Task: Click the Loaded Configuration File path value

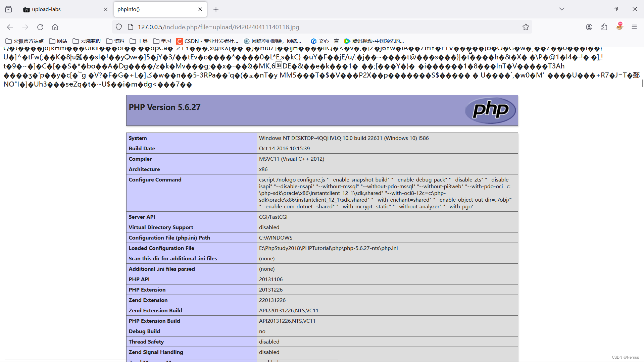Action: click(x=328, y=248)
